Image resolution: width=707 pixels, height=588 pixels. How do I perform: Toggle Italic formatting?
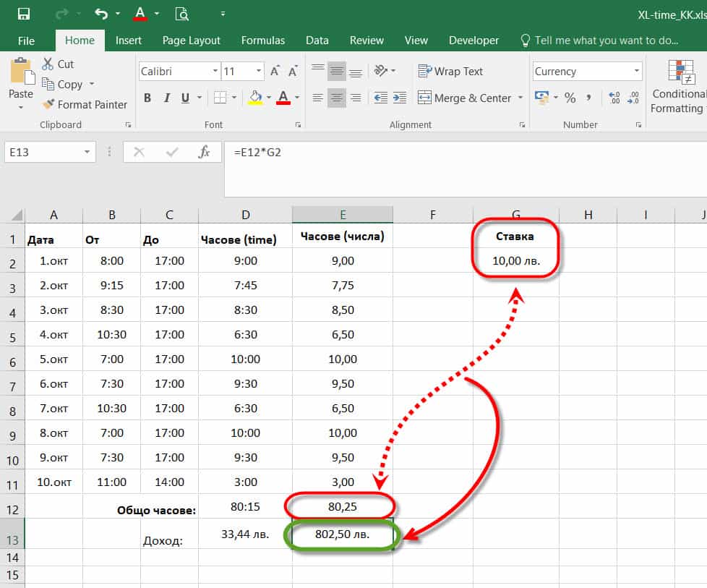tap(167, 98)
